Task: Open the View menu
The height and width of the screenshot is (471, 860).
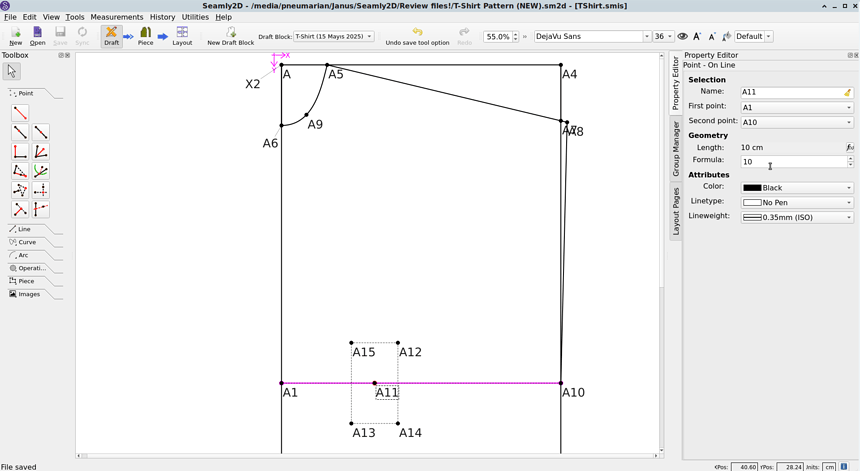Action: pyautogui.click(x=51, y=17)
